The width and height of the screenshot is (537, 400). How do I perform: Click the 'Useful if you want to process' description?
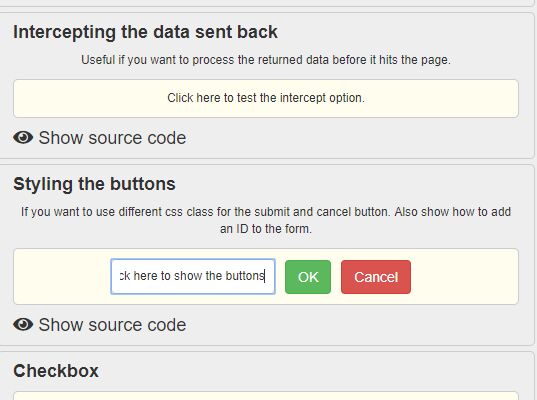266,60
